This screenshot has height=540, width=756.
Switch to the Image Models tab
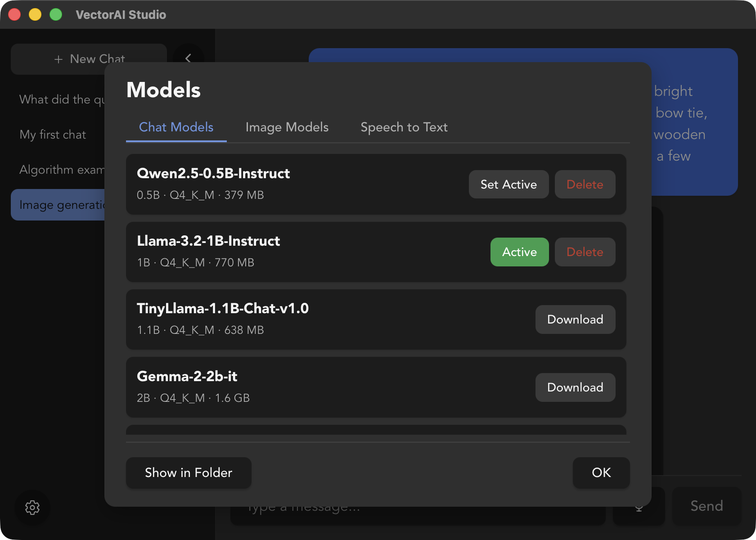(287, 127)
